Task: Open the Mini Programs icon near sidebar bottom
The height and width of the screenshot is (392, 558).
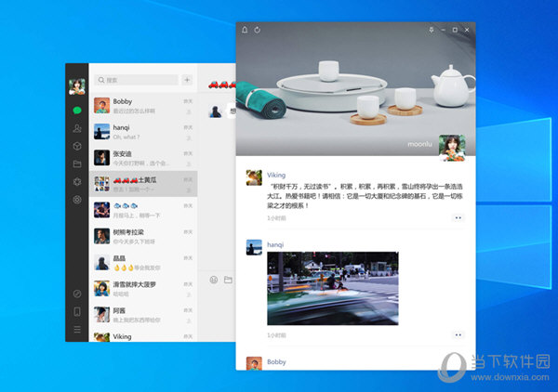Action: click(x=76, y=294)
